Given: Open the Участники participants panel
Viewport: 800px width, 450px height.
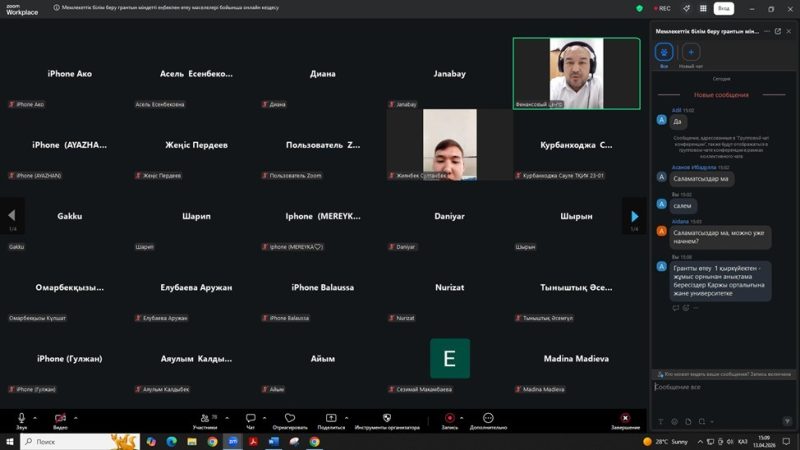Looking at the screenshot, I should (204, 418).
